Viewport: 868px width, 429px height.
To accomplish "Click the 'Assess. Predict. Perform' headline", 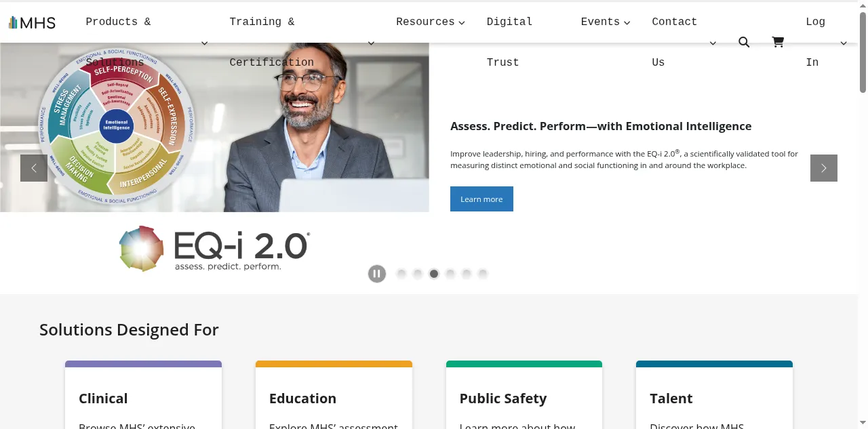I will [x=601, y=126].
